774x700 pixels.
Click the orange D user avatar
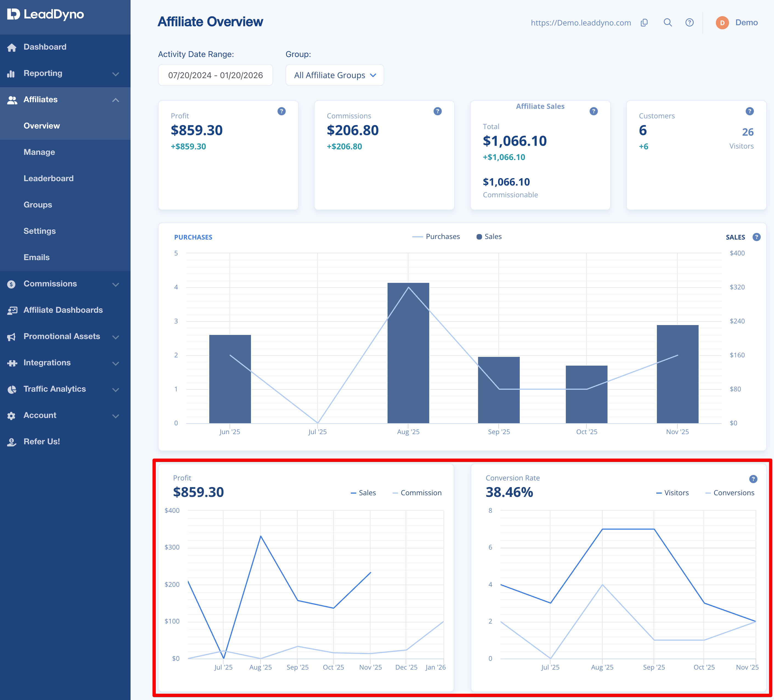[722, 23]
